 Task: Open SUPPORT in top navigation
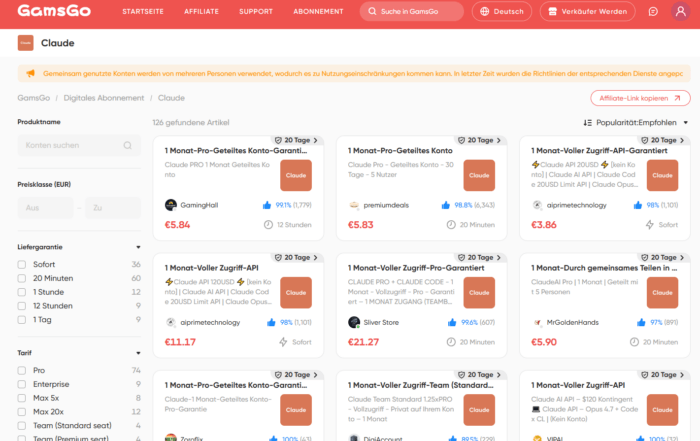pos(256,12)
